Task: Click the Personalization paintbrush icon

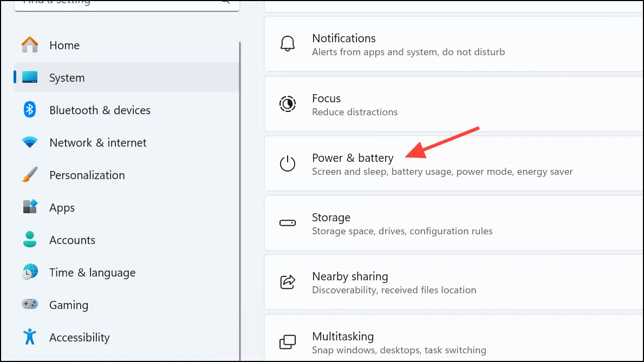Action: [x=30, y=175]
